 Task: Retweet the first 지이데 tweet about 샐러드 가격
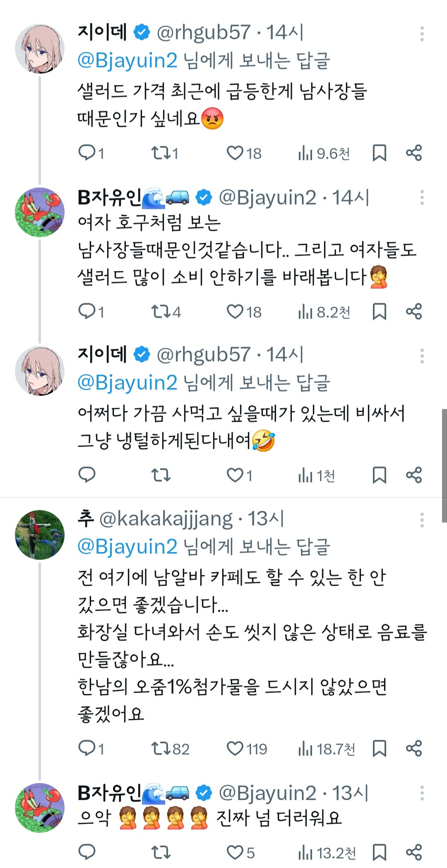[x=161, y=153]
